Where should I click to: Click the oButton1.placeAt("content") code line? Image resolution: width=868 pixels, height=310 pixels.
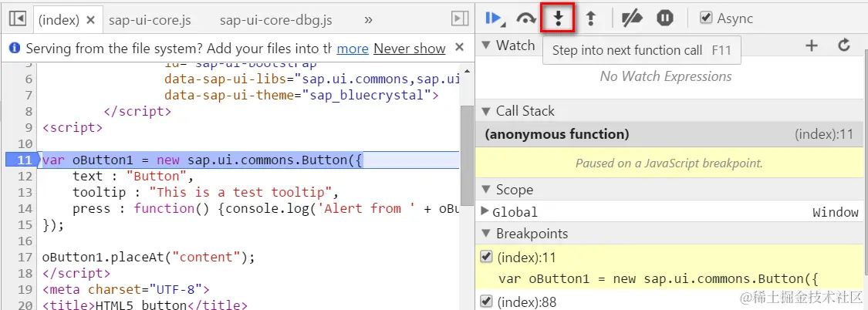(148, 258)
